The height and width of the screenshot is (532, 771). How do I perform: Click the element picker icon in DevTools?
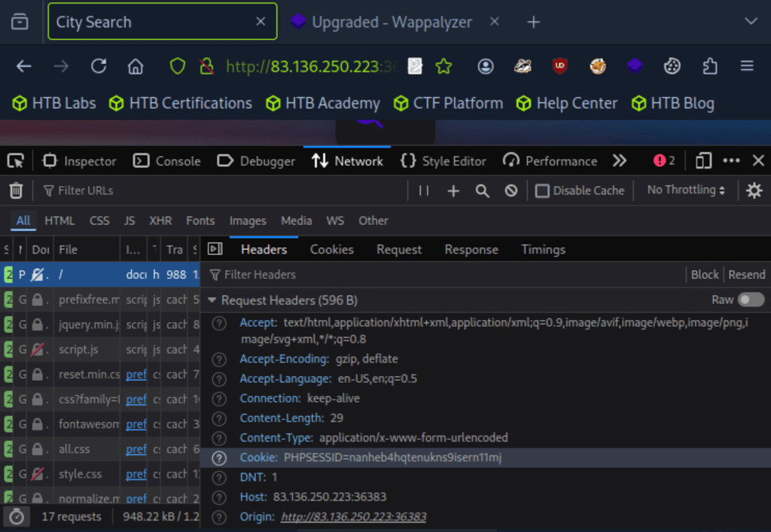[16, 160]
